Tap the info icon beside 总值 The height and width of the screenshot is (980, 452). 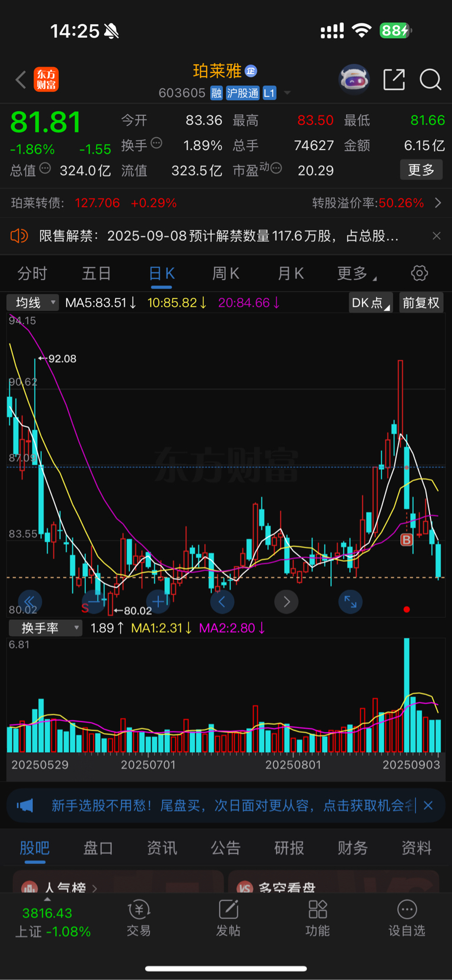45,169
